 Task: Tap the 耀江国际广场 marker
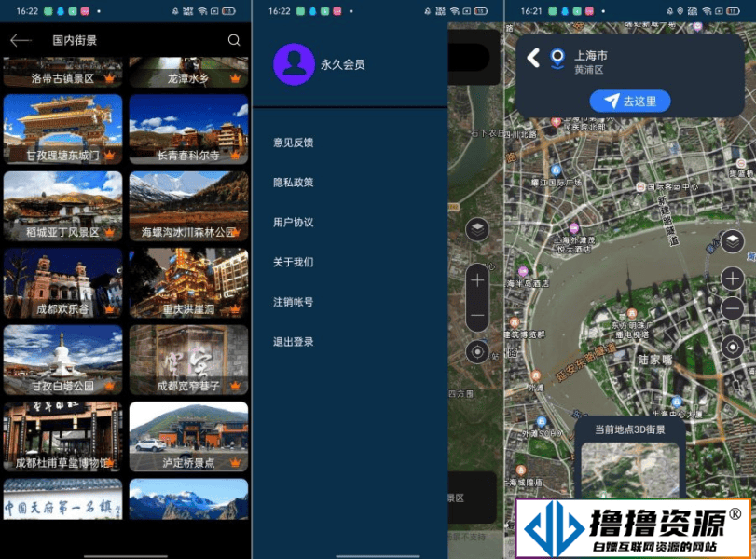click(x=556, y=170)
